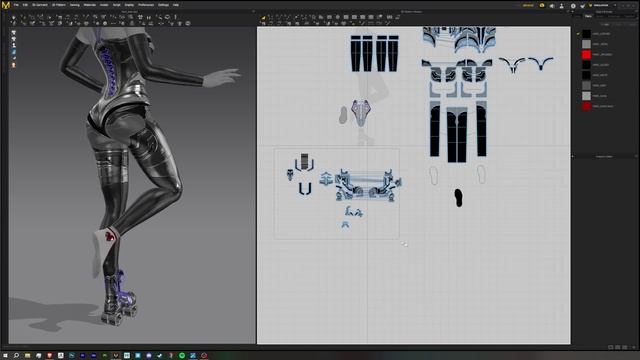Open the 3D Garment menu
This screenshot has height=360, width=640.
[x=40, y=5]
